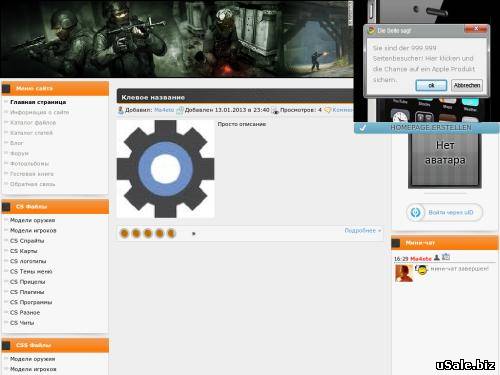The image size is (500, 375).
Task: Click the eye icon beside Просмотров
Action: pyautogui.click(x=275, y=111)
